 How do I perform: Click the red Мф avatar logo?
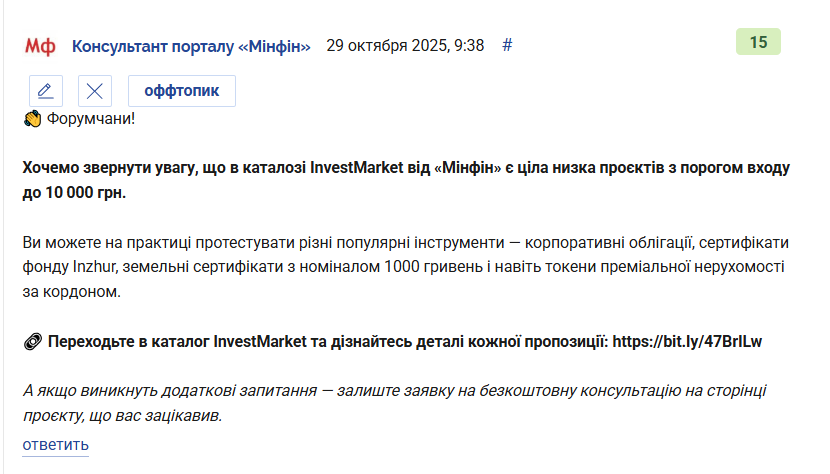point(40,47)
